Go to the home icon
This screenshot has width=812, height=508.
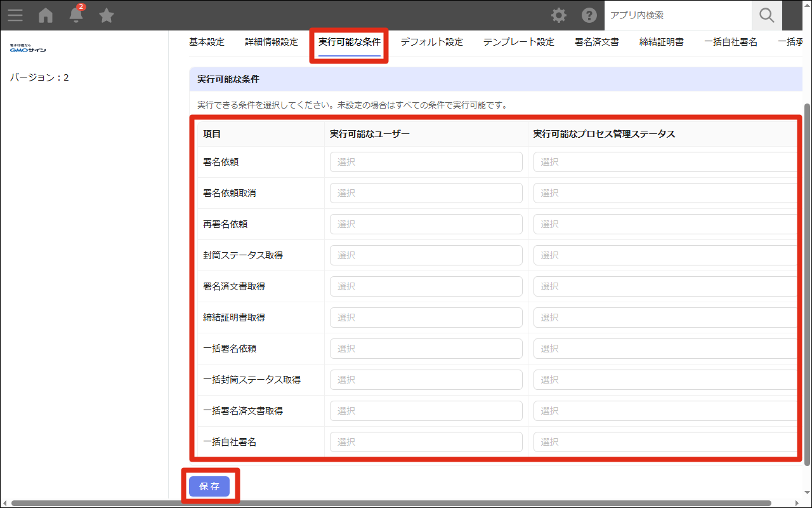point(46,15)
